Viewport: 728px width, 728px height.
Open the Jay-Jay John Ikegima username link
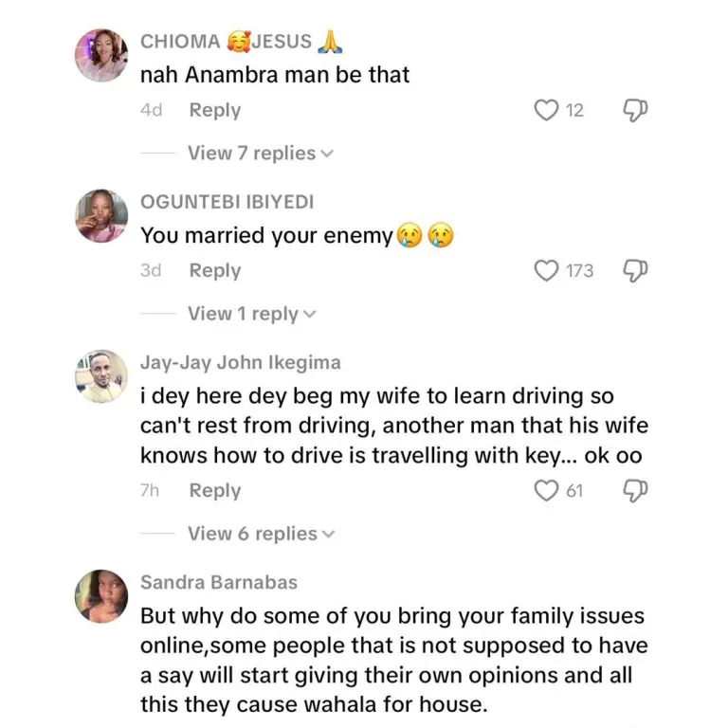coord(240,362)
